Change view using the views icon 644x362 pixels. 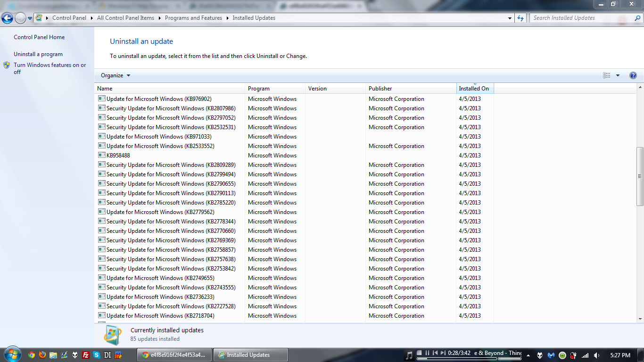point(606,75)
